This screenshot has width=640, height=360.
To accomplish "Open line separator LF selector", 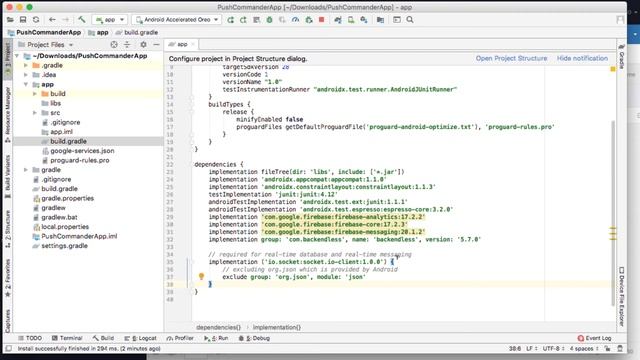I will pos(531,349).
